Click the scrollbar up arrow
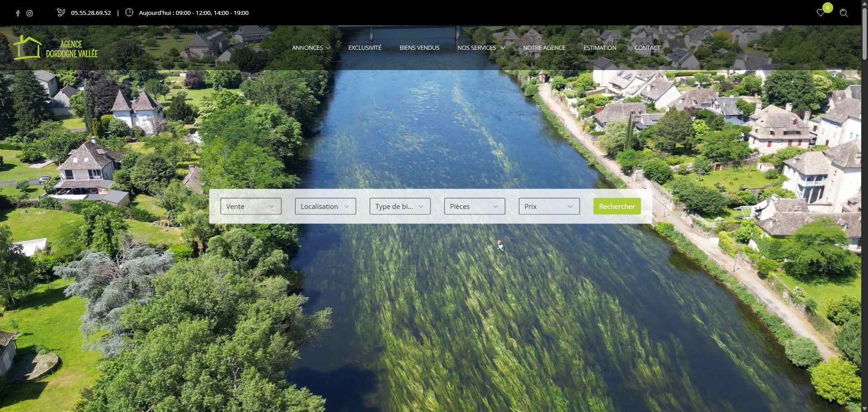Image resolution: width=868 pixels, height=412 pixels. coord(864,3)
